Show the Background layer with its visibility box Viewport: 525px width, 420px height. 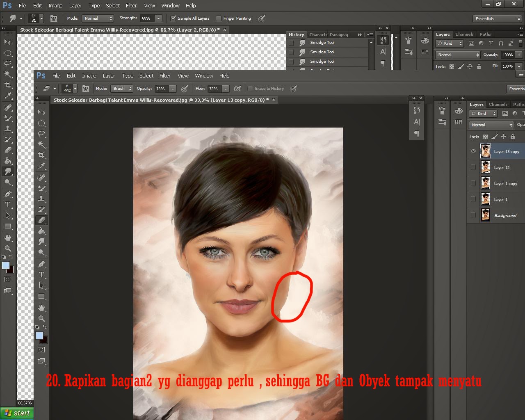coord(473,215)
